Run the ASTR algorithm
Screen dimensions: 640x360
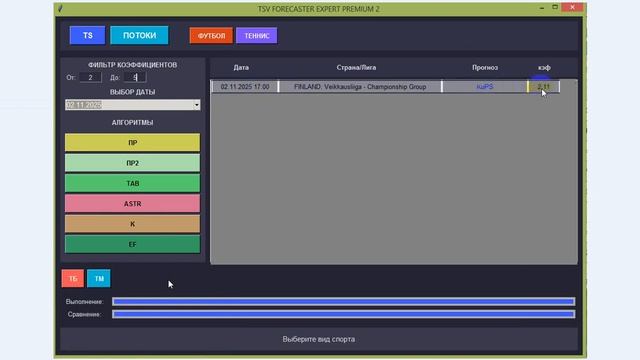(x=133, y=204)
